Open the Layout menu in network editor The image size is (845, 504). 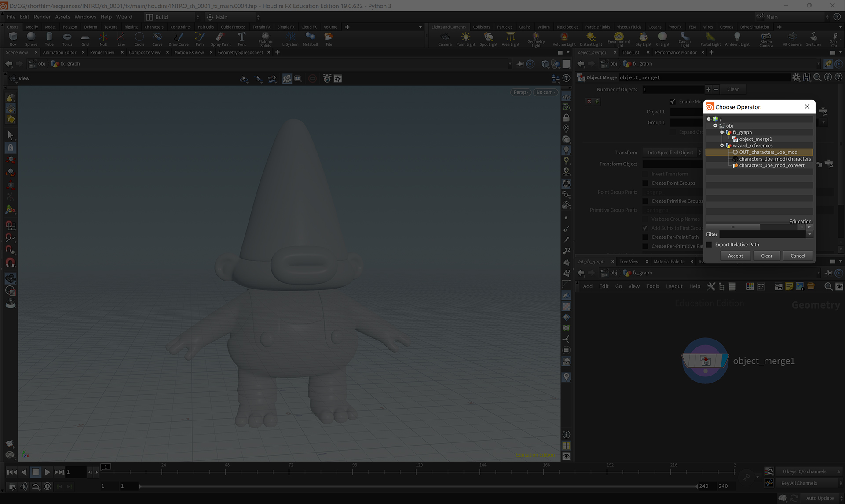(674, 286)
